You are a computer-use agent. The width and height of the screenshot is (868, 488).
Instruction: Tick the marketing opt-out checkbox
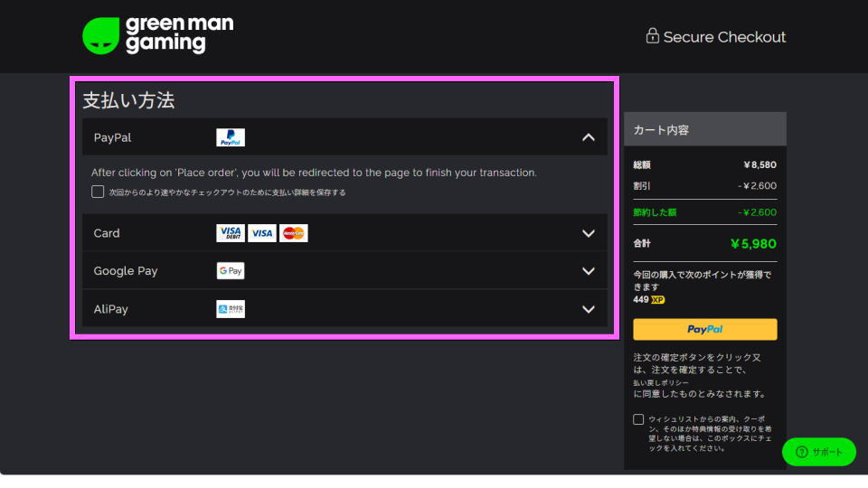[x=639, y=419]
